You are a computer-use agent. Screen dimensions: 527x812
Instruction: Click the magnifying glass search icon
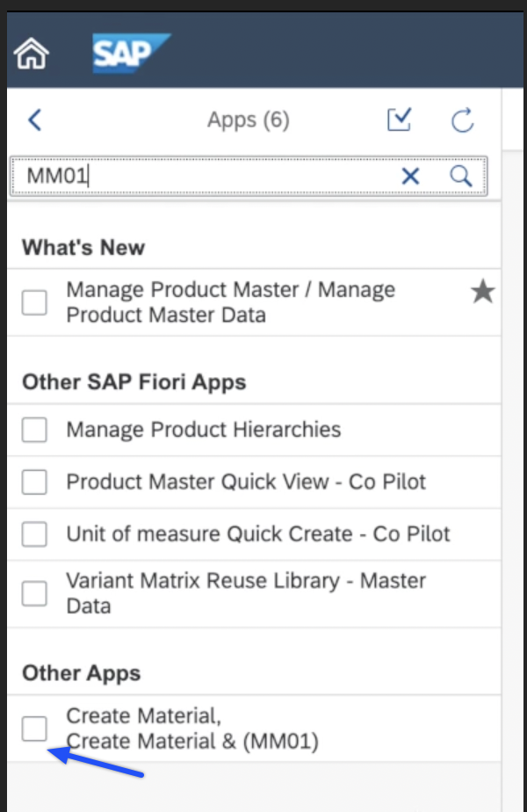click(461, 176)
